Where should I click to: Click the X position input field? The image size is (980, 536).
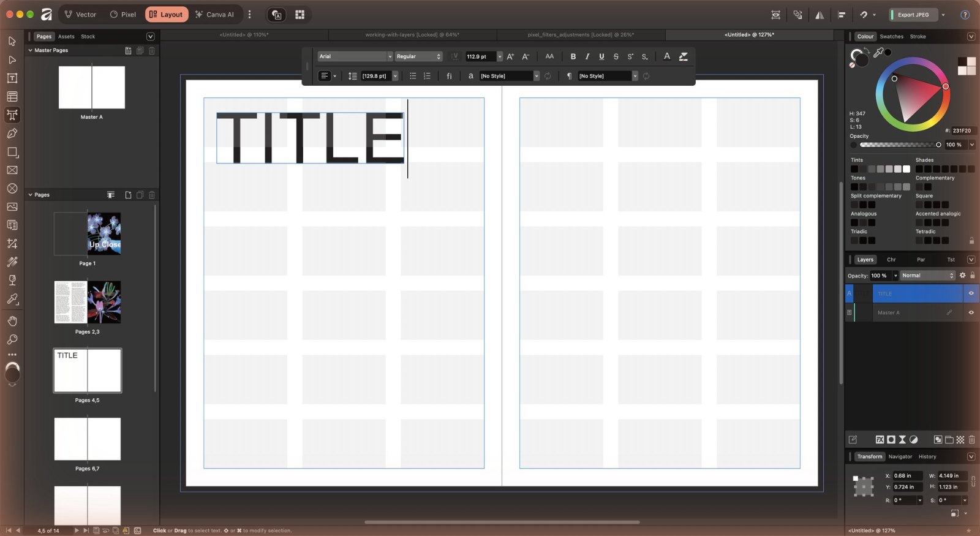coord(908,475)
